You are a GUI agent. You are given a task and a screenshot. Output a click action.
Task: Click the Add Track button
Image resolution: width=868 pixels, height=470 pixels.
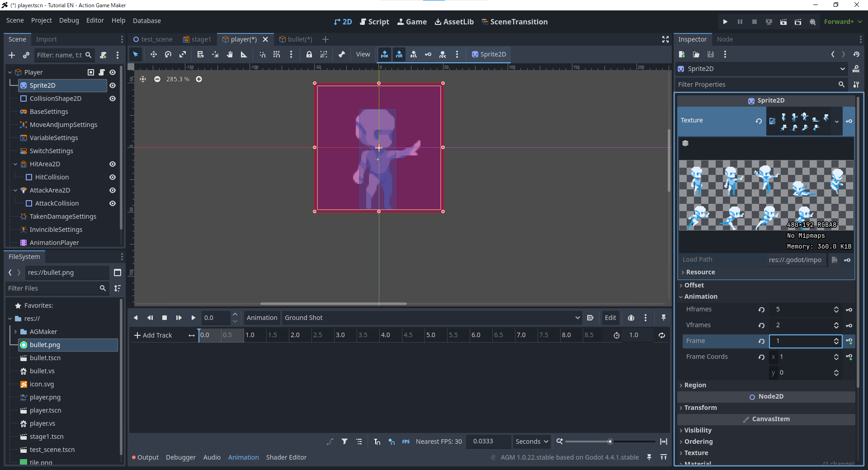click(153, 335)
